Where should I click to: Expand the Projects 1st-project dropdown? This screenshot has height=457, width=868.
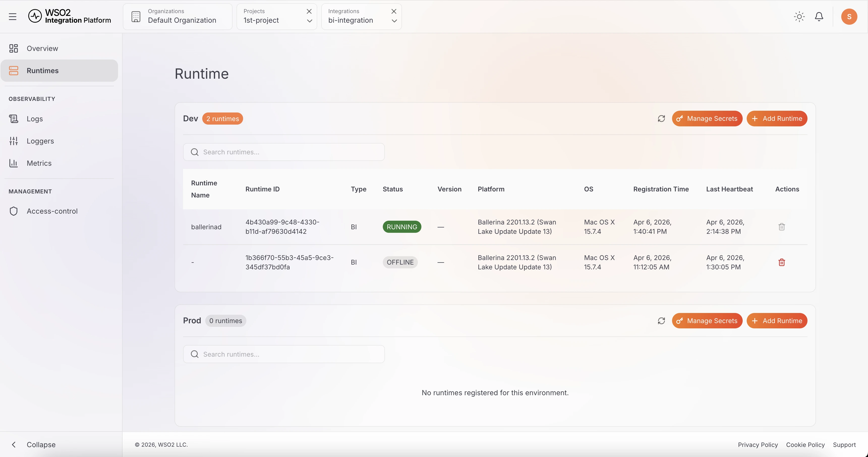coord(309,21)
